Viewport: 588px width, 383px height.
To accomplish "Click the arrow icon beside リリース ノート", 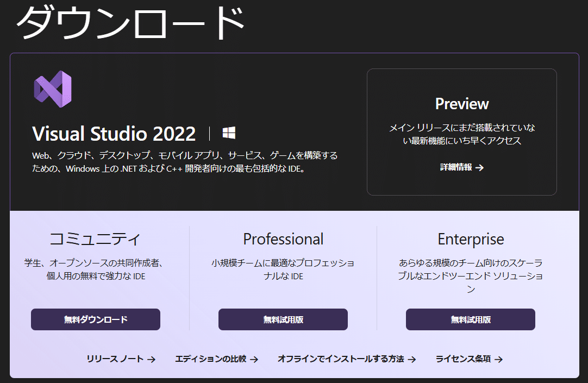I will coord(152,359).
